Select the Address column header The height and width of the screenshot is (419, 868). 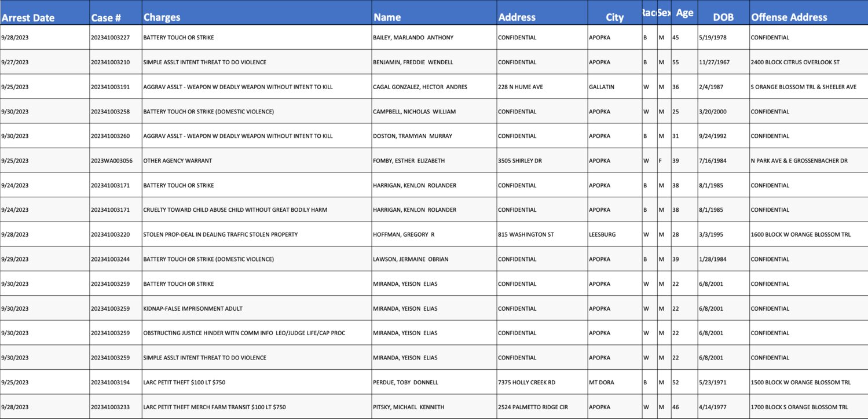tap(542, 13)
